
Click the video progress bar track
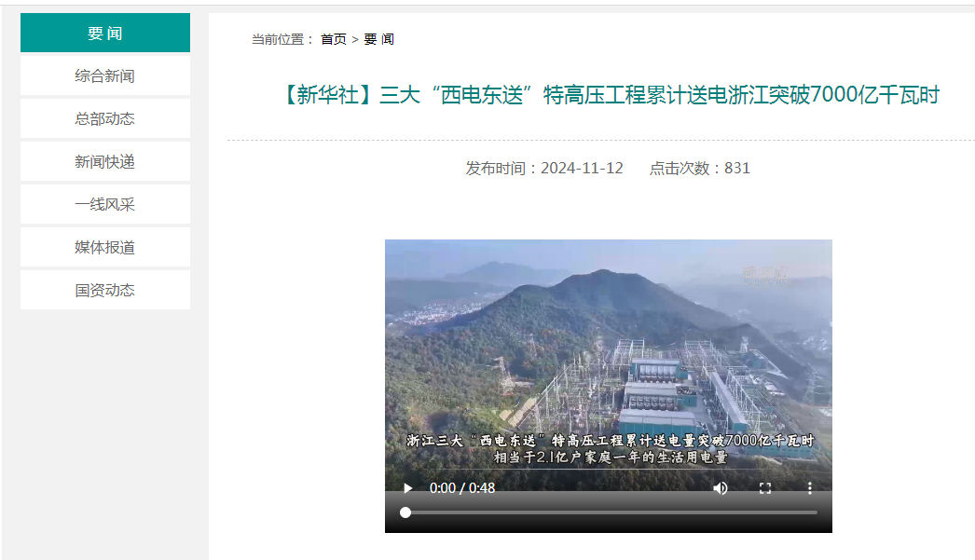pyautogui.click(x=611, y=512)
